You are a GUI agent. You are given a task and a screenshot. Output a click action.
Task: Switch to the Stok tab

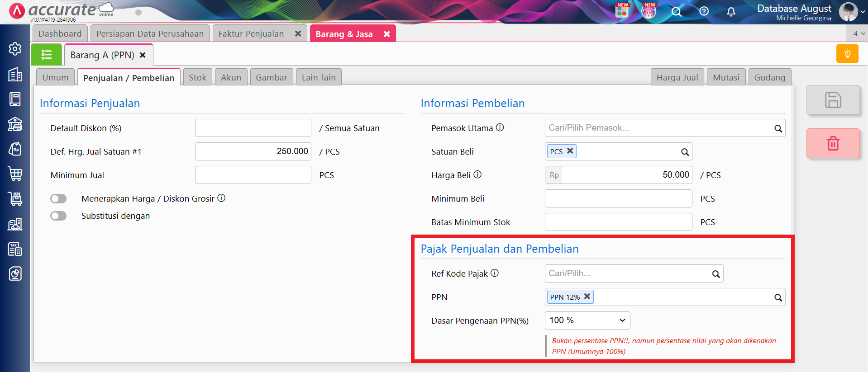tap(198, 77)
